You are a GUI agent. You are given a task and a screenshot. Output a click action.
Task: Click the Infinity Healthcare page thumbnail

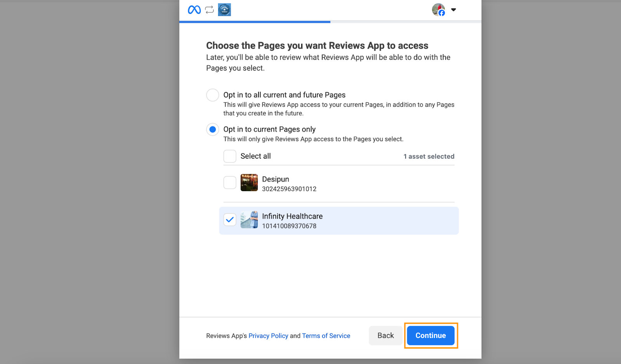[x=249, y=220]
